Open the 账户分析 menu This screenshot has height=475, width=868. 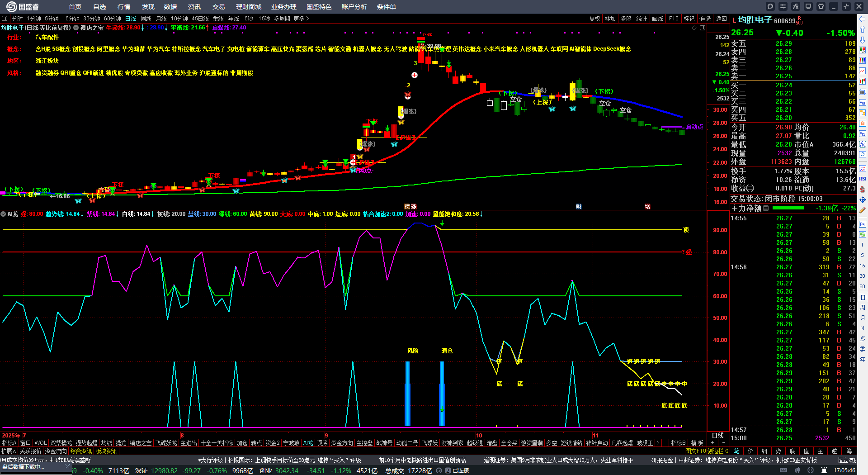354,7
